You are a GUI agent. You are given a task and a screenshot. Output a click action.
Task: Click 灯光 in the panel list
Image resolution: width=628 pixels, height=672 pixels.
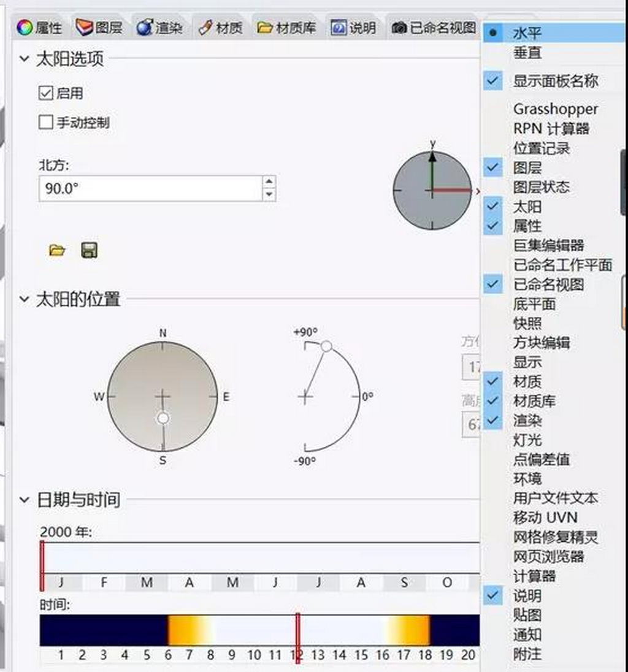point(527,440)
